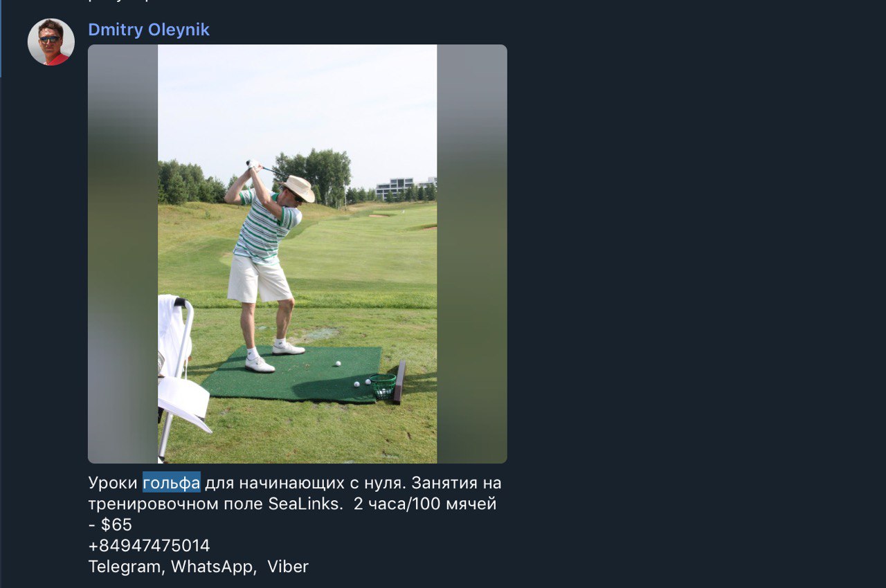Click the Dmitry Oleynik sender name
Image resolution: width=886 pixels, height=588 pixels.
click(149, 30)
